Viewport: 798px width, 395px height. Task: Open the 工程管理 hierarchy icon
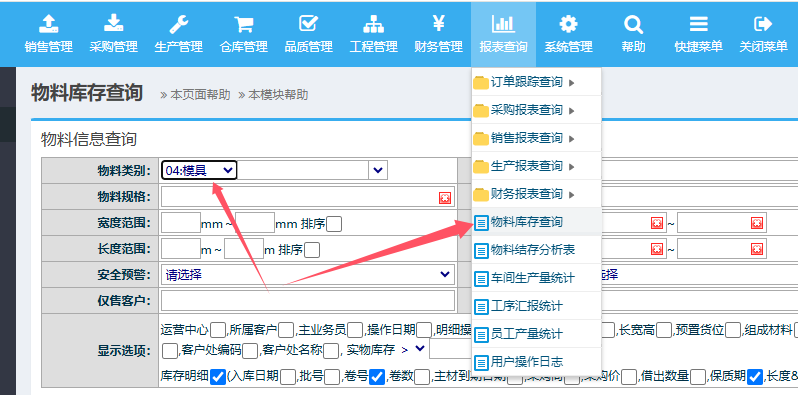click(x=374, y=23)
